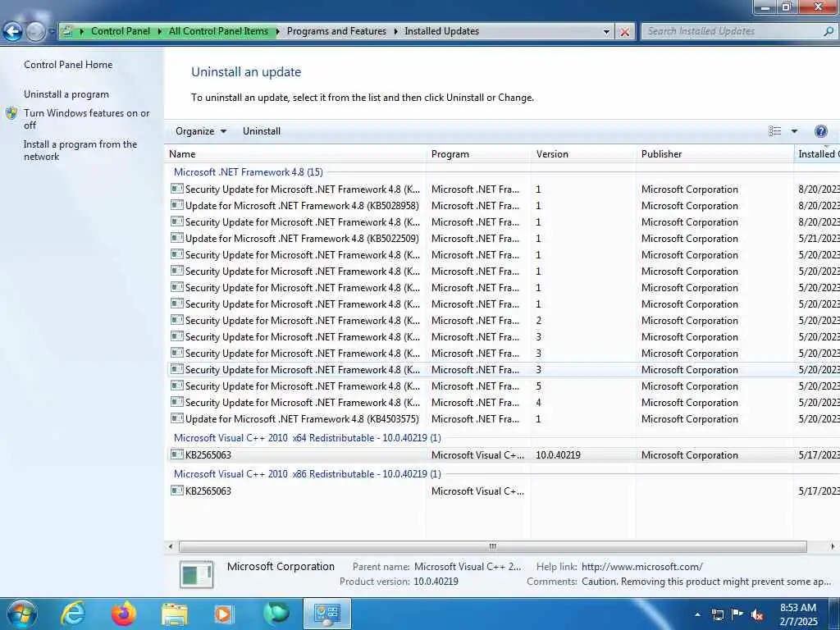Click icon of KB5022509 update row

177,238
